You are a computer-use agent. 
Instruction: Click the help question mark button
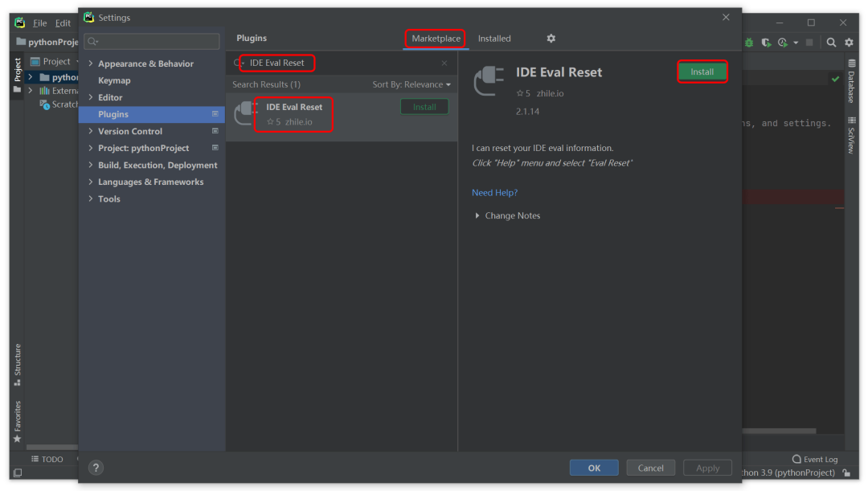(96, 468)
